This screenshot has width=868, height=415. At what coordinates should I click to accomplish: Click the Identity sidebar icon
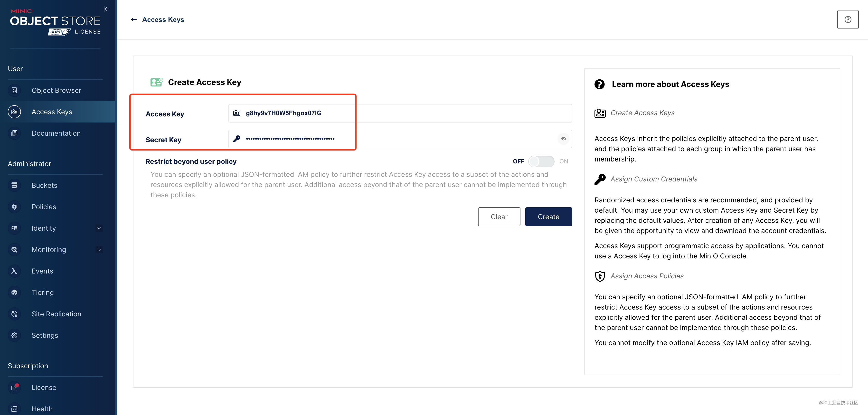[x=14, y=228]
